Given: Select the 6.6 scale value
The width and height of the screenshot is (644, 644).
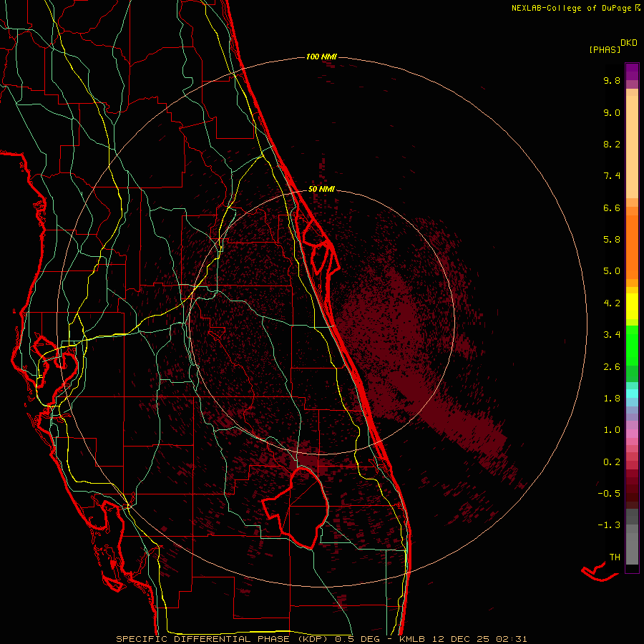Looking at the screenshot, I should point(612,208).
